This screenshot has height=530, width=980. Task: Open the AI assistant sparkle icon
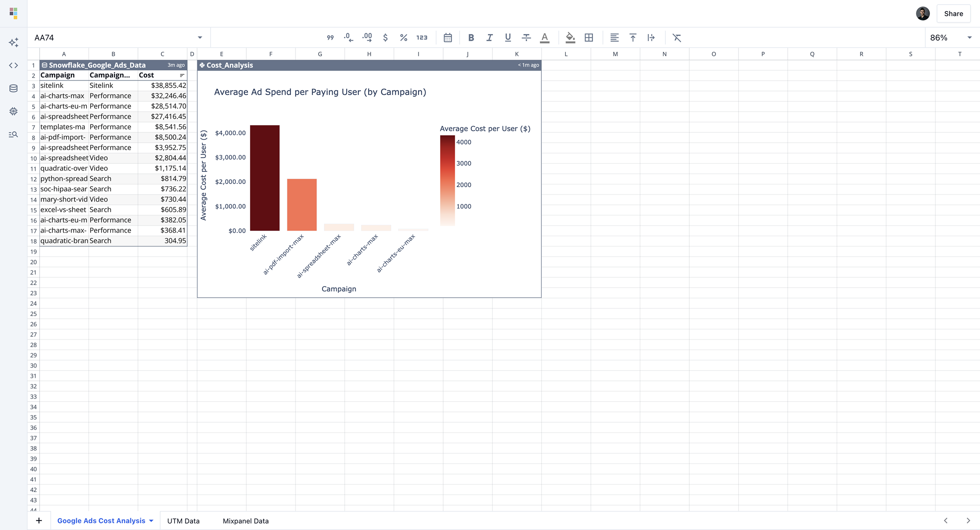tap(13, 42)
